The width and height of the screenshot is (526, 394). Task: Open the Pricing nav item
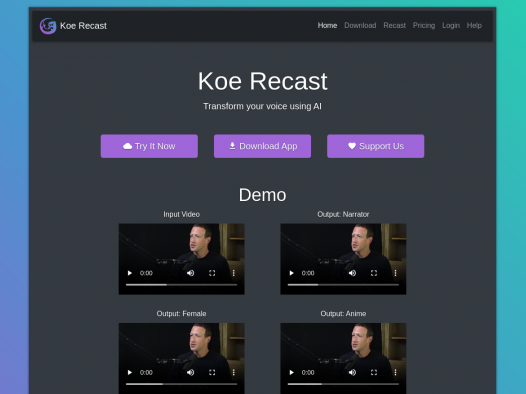(x=424, y=25)
